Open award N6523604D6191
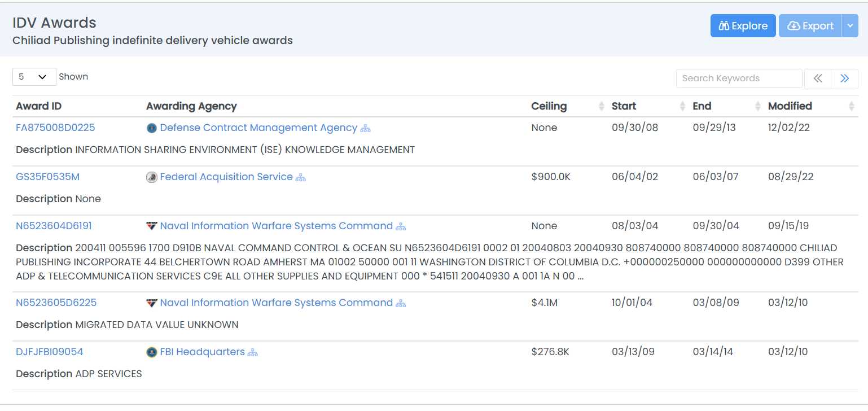 pos(54,226)
